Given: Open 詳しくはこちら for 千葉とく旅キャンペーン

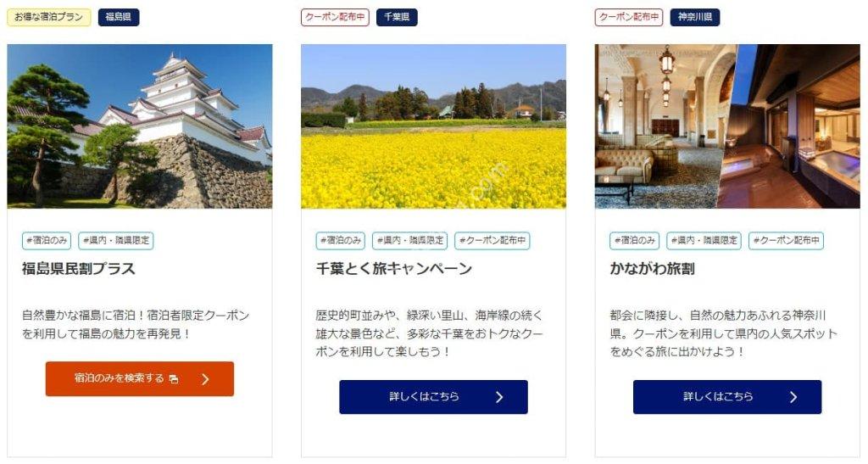Looking at the screenshot, I should (x=433, y=397).
